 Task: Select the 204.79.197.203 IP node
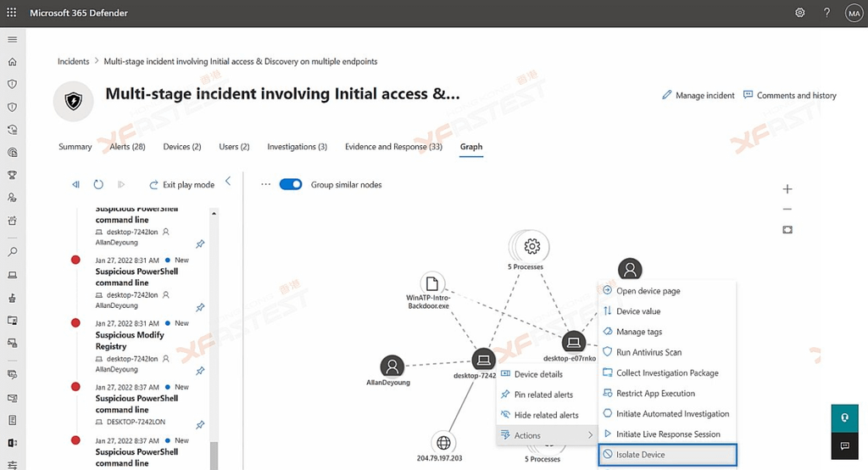pos(443,443)
